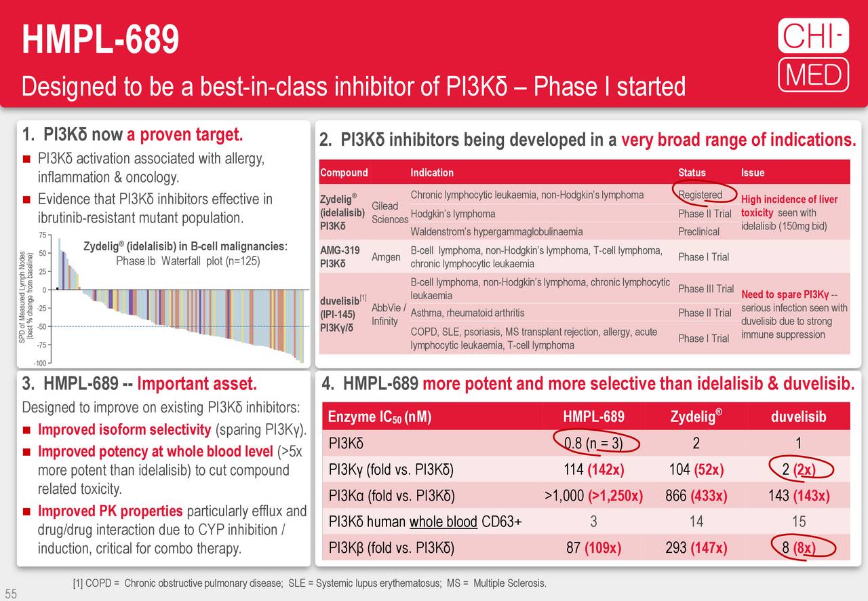868x601 pixels.
Task: Click 'Phase I Trial' in the Amgen row
Action: tap(703, 257)
